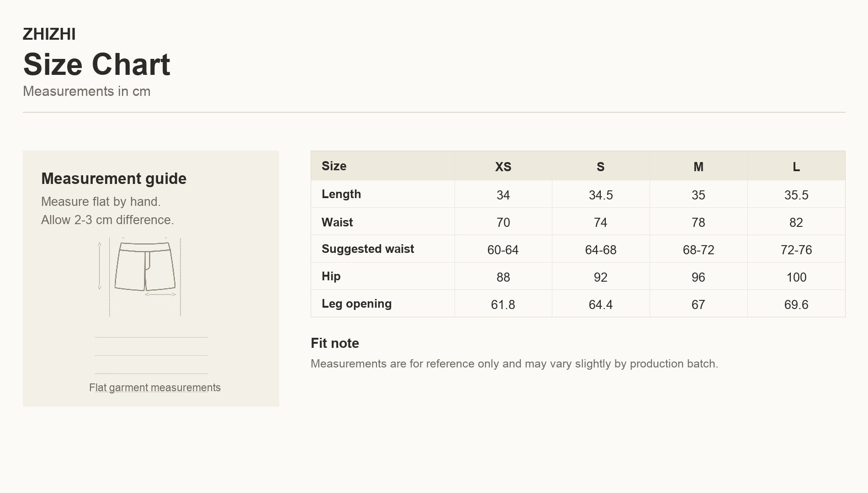Click the Hip value 100 cell

796,277
